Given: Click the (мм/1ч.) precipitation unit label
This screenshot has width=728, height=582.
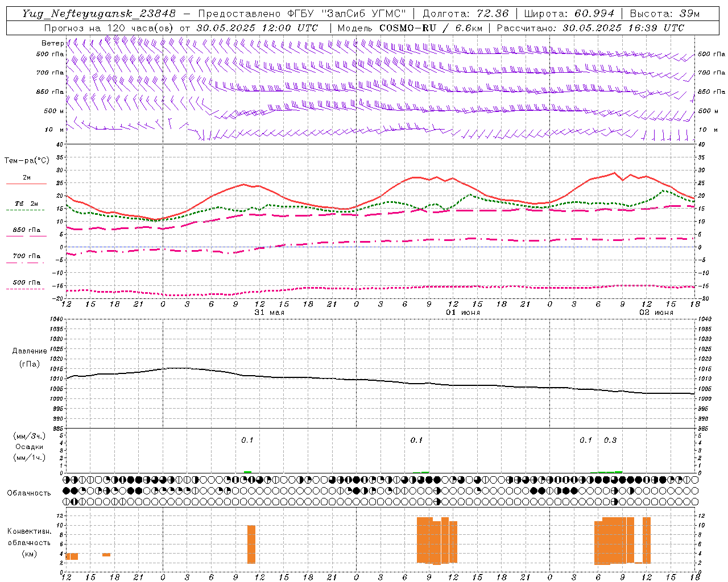Looking at the screenshot, I should tap(30, 458).
